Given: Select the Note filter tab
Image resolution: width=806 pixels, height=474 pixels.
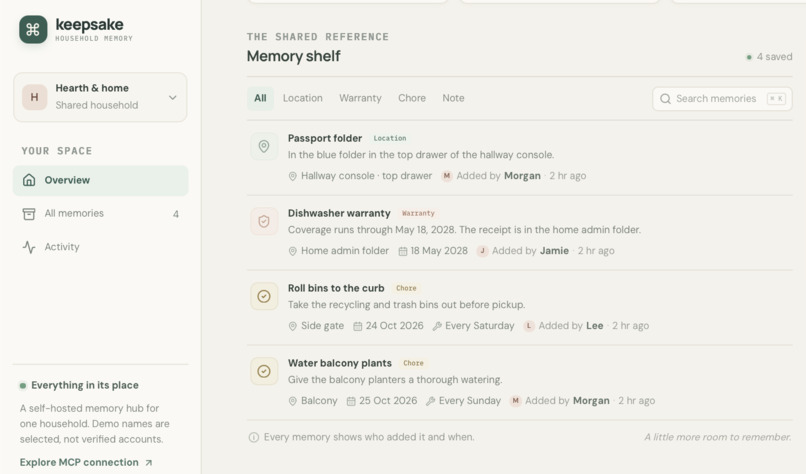Looking at the screenshot, I should (x=453, y=98).
